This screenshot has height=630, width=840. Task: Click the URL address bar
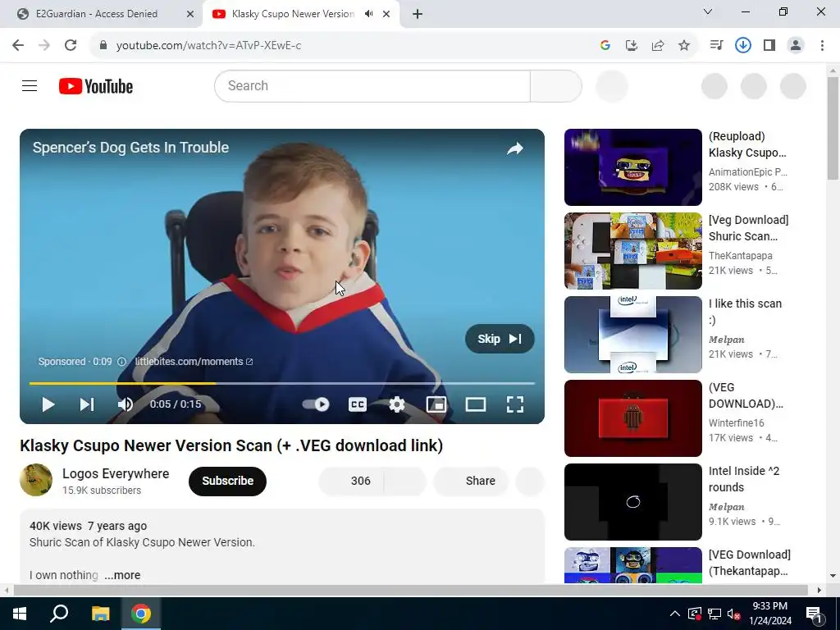(x=343, y=45)
